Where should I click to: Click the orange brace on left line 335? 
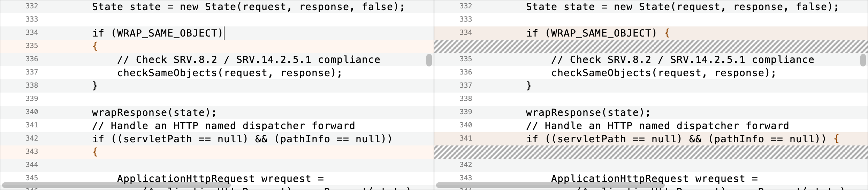95,46
